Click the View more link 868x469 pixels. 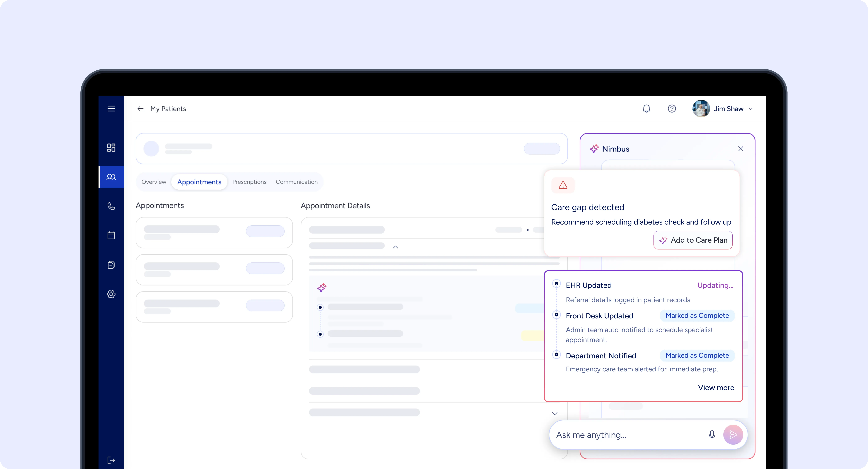(x=716, y=387)
